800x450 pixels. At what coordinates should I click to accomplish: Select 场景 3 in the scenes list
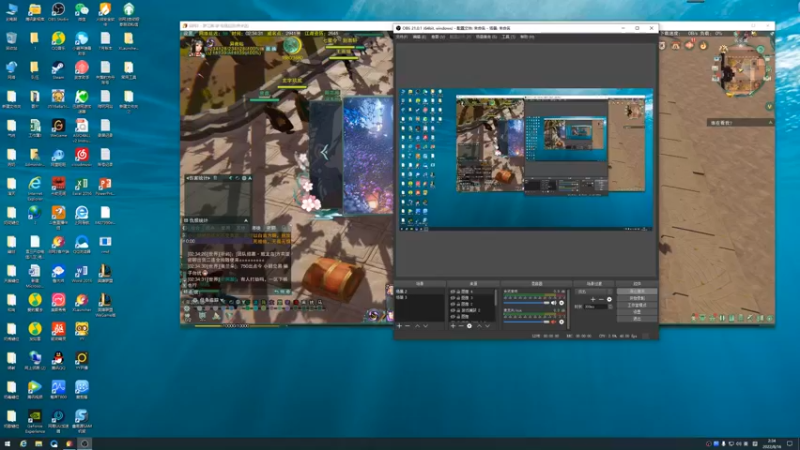[x=420, y=297]
